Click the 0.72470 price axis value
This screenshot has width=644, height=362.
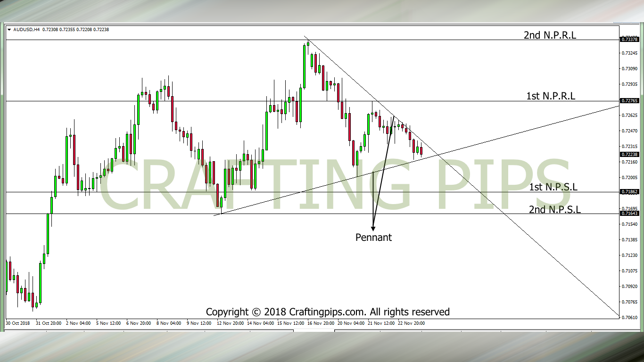[x=630, y=131]
